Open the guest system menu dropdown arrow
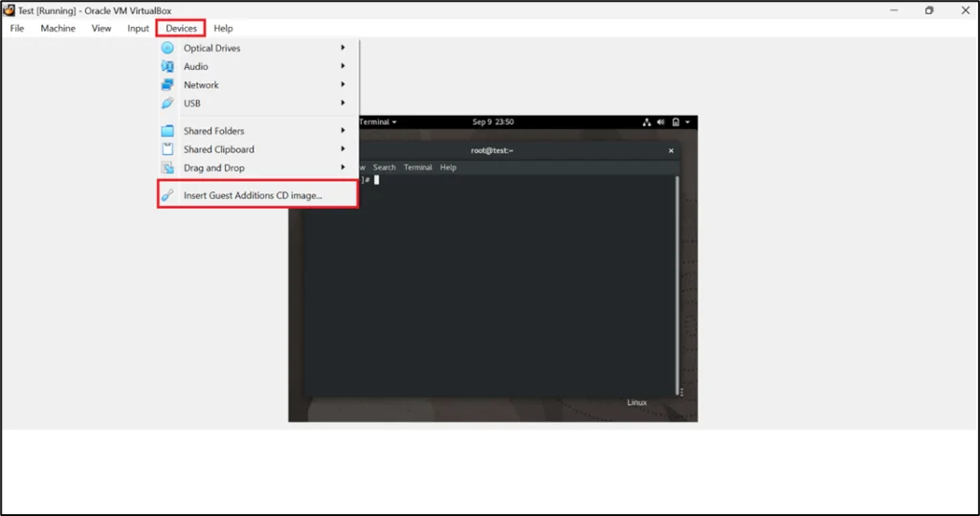The image size is (980, 516). (687, 122)
